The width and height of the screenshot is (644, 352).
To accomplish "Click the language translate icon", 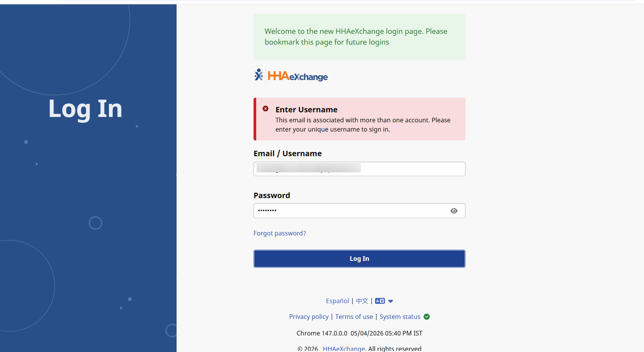I will pyautogui.click(x=380, y=301).
